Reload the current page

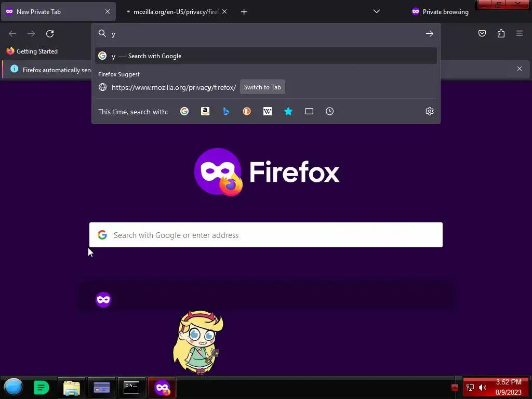(50, 34)
